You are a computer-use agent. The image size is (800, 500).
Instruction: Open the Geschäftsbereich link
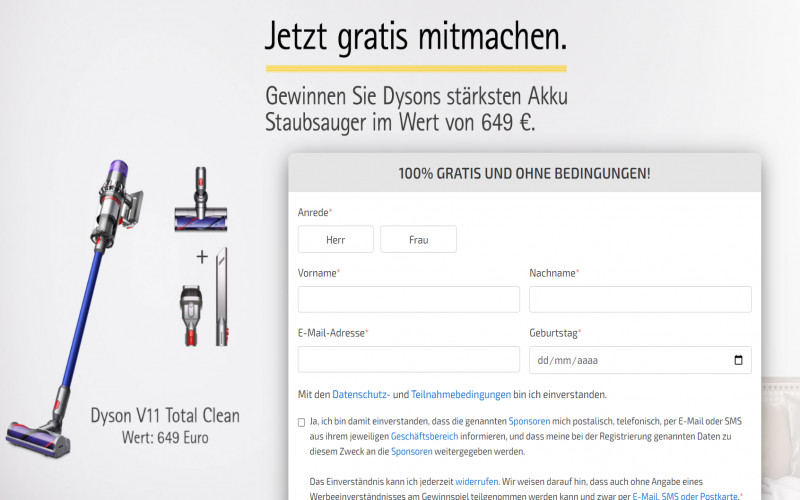point(424,437)
